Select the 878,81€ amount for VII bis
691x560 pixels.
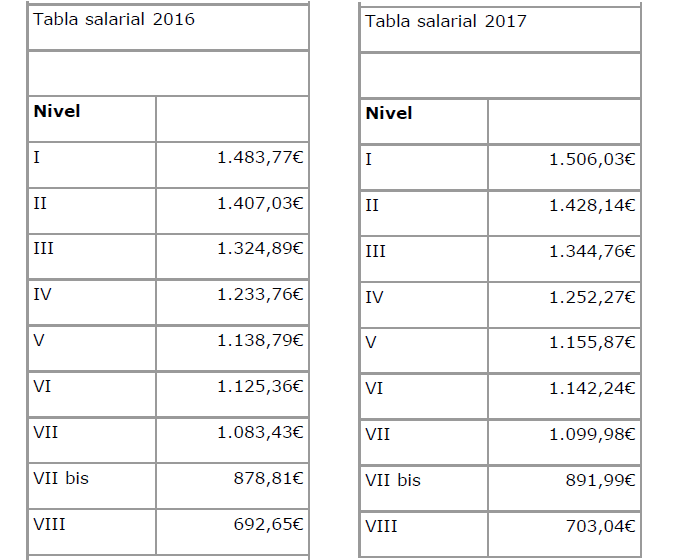pos(268,478)
